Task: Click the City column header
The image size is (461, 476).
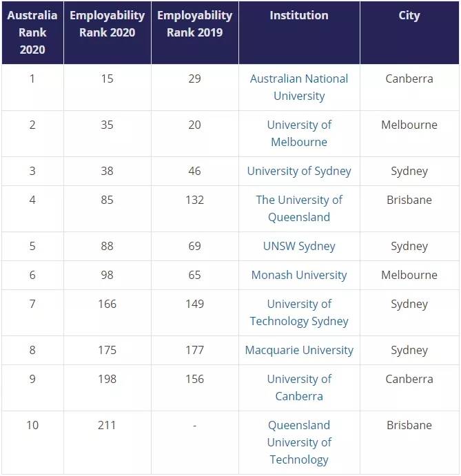Action: click(x=409, y=15)
